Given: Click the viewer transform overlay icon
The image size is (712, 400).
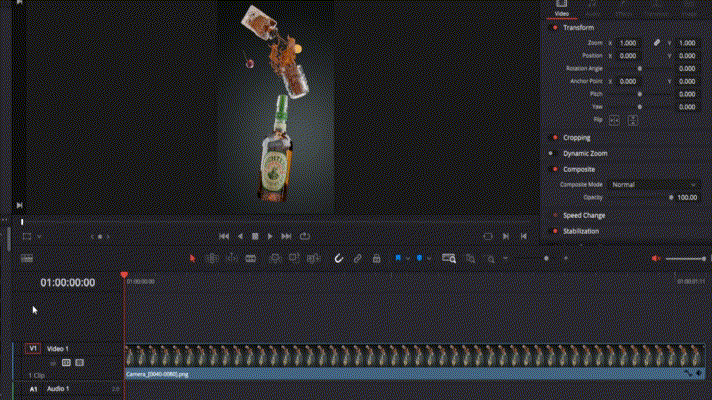Looking at the screenshot, I should 27,236.
